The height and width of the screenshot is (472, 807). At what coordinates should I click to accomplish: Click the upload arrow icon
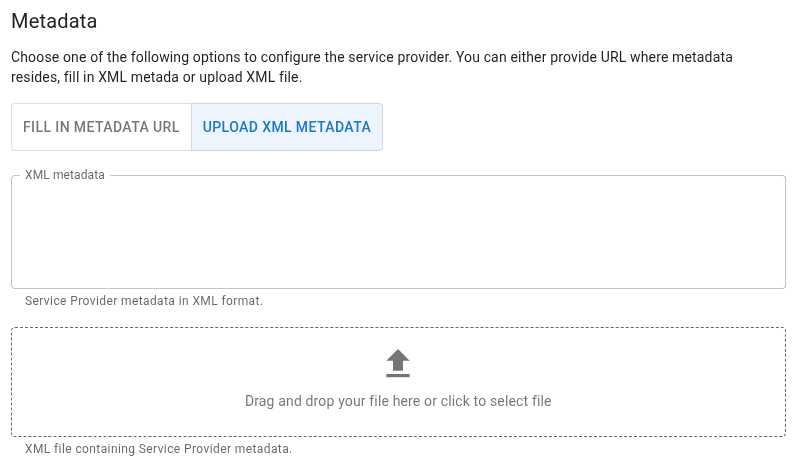(398, 360)
